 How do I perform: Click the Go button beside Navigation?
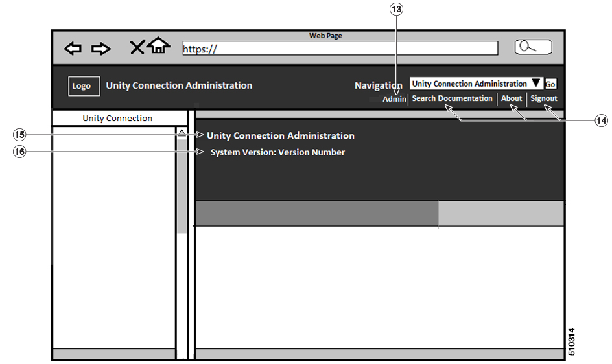pyautogui.click(x=550, y=84)
